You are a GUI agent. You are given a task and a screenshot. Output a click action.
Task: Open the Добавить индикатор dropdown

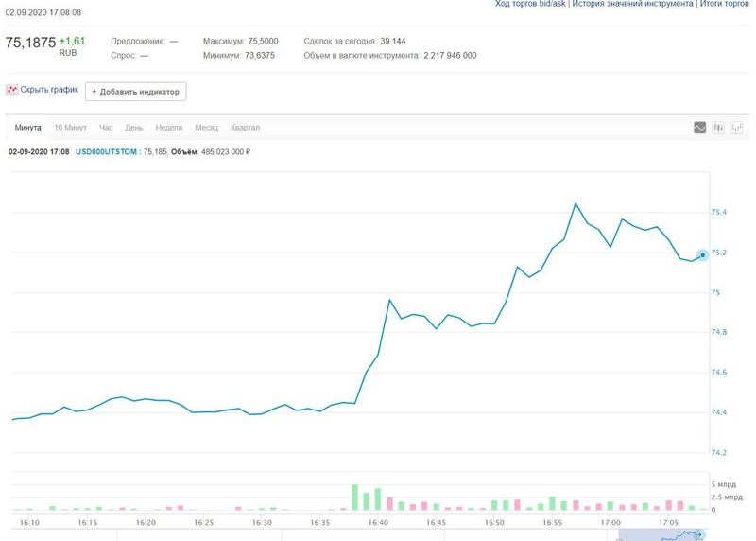pyautogui.click(x=135, y=92)
